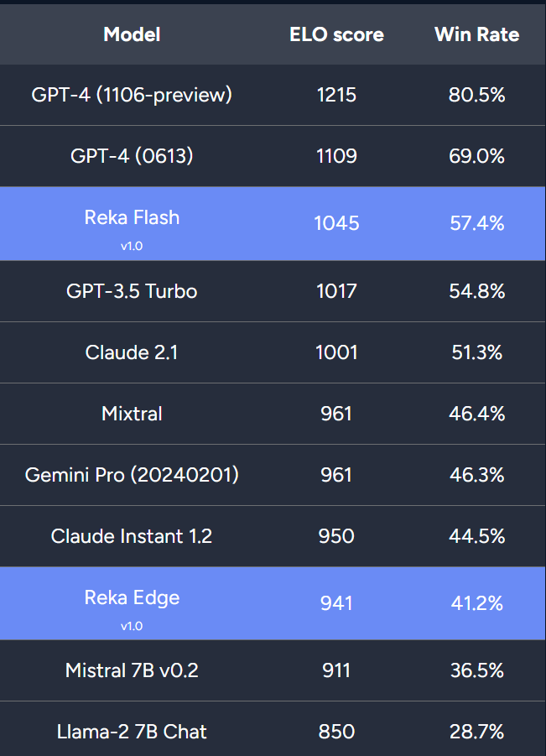Click the 850 ELO score cell

point(336,732)
